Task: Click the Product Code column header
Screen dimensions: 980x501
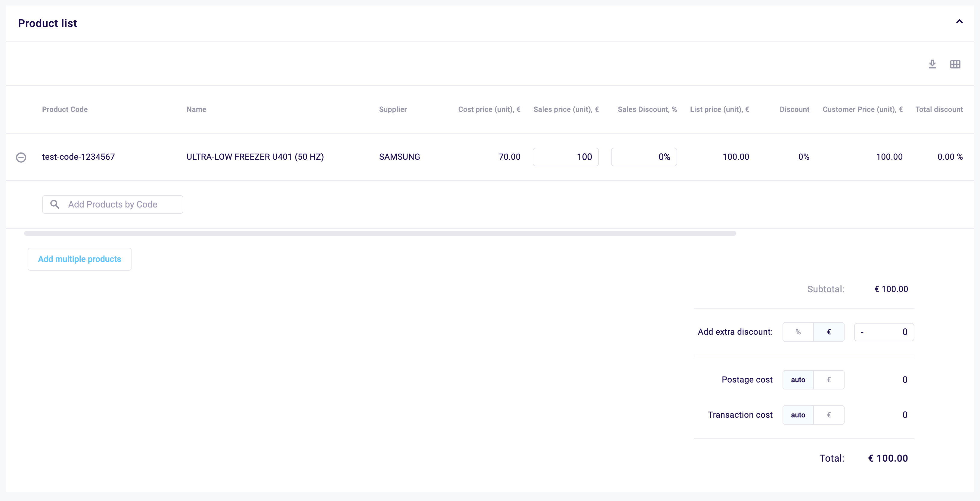Action: [65, 109]
